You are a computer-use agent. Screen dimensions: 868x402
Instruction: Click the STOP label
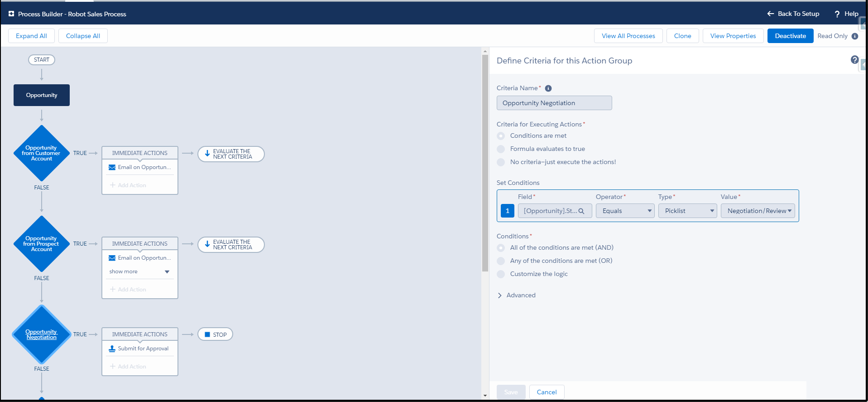pos(220,335)
